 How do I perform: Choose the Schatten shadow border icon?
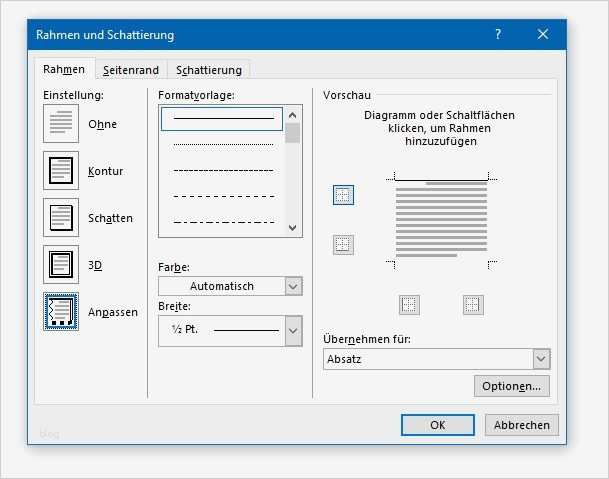pyautogui.click(x=61, y=218)
